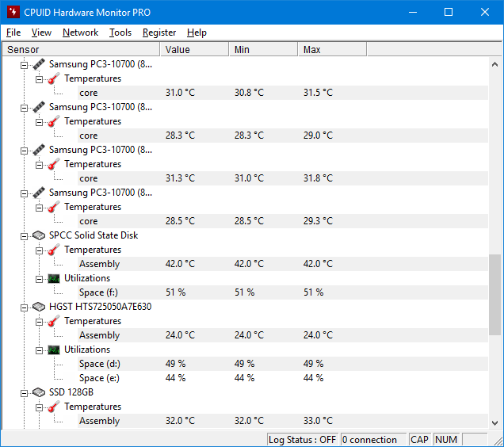Click the scroll up arrow
Screen dimensions: 504x447
point(494,64)
